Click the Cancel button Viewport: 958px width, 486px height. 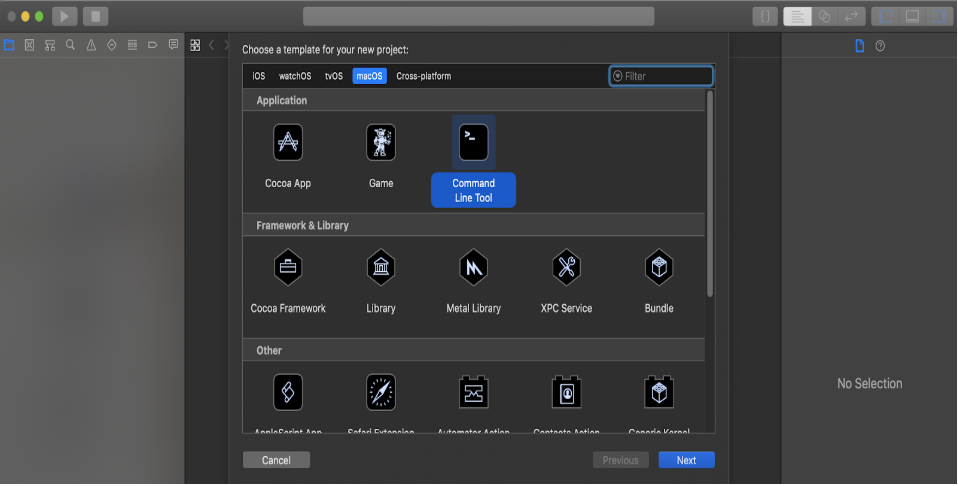pyautogui.click(x=276, y=460)
